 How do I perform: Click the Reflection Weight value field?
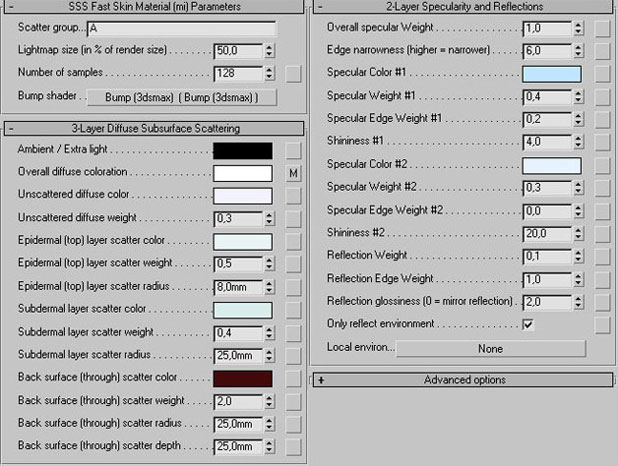[x=547, y=257]
